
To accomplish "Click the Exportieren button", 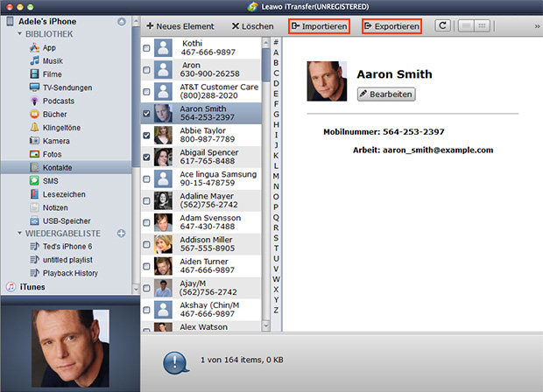I will (392, 26).
